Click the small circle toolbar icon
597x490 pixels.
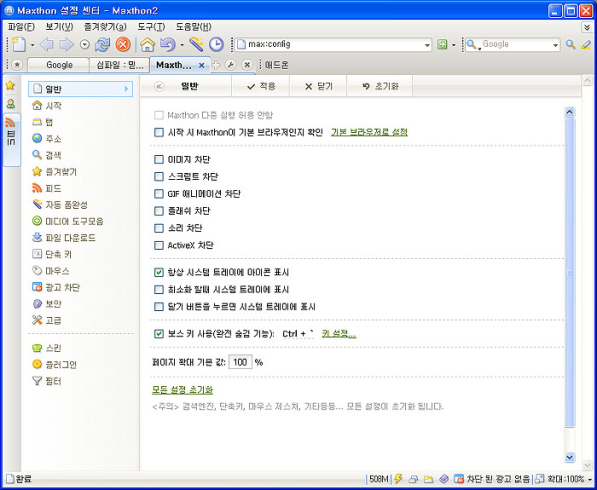(85, 45)
